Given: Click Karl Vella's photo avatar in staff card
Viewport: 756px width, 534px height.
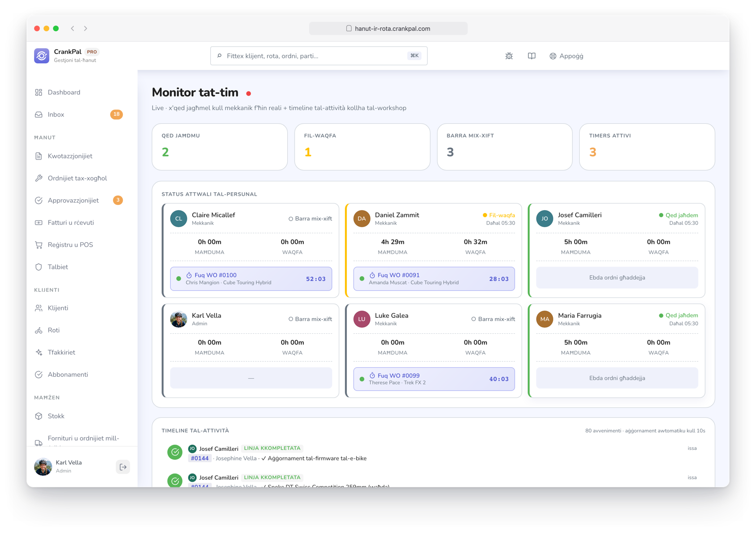Looking at the screenshot, I should tap(179, 319).
